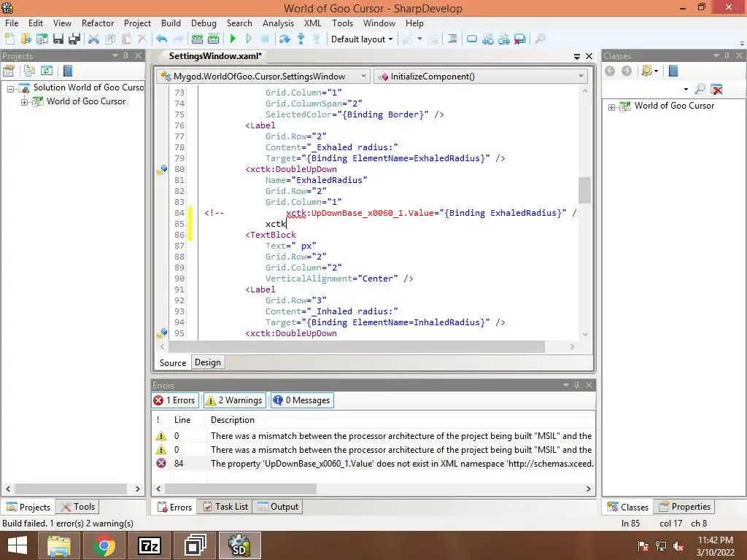The image size is (747, 560).
Task: Undo the last edit
Action: click(x=161, y=39)
